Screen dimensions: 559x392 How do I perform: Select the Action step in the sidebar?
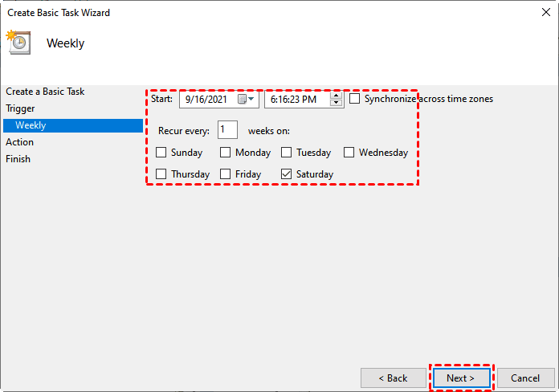click(19, 142)
